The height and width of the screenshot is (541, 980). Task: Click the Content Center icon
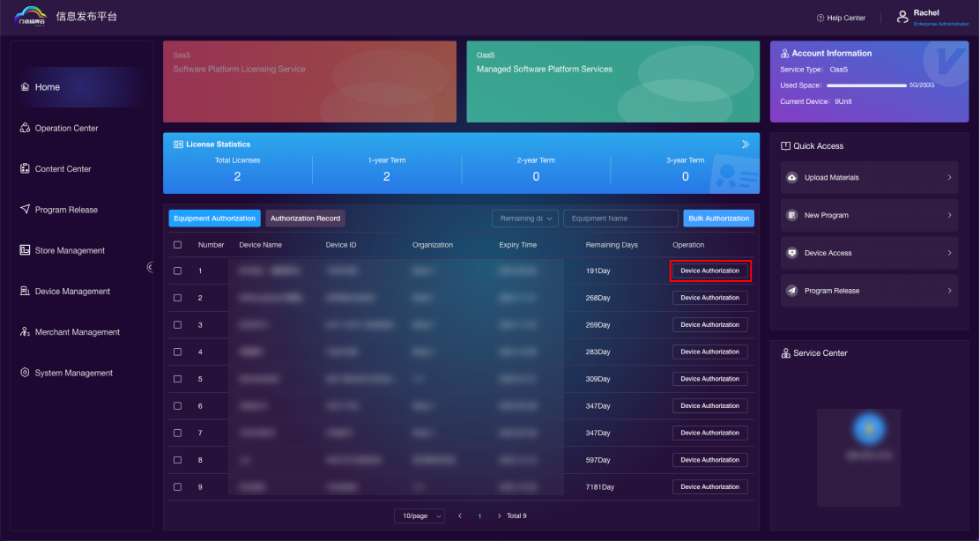click(25, 169)
